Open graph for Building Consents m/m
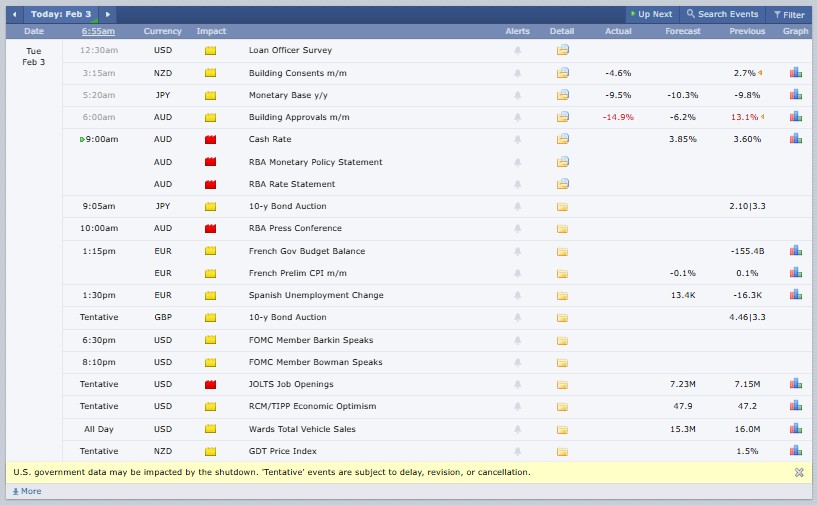The height and width of the screenshot is (505, 817). pos(796,73)
